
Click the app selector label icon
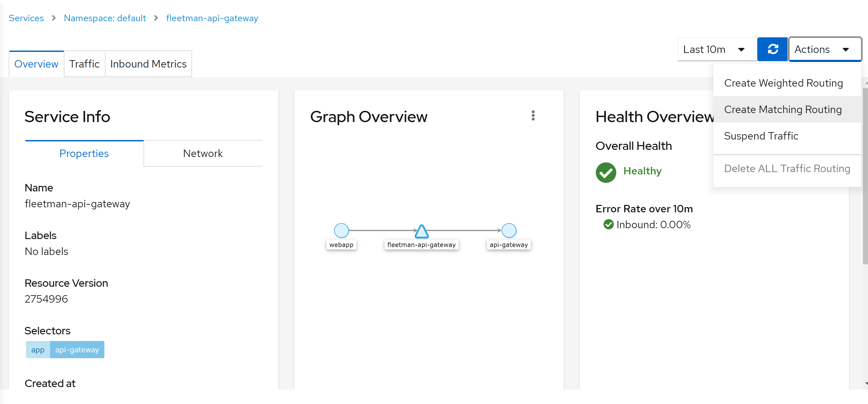pyautogui.click(x=37, y=350)
